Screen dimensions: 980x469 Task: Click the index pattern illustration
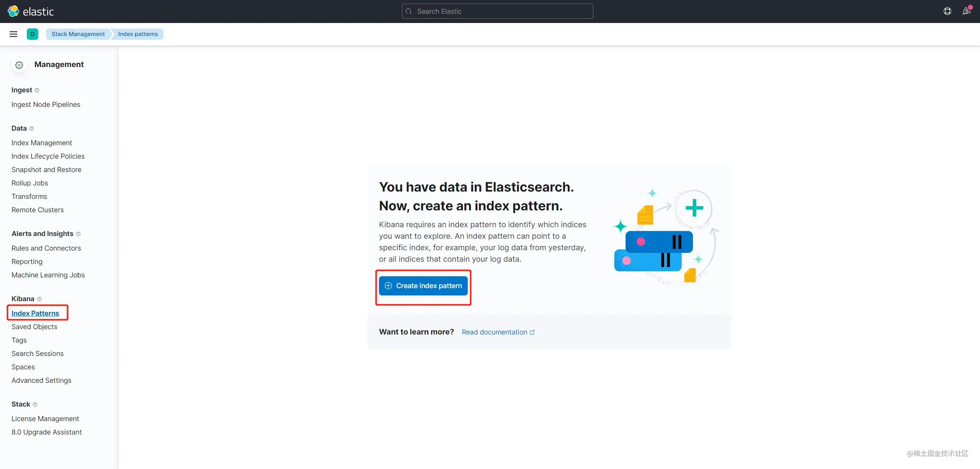tap(666, 236)
